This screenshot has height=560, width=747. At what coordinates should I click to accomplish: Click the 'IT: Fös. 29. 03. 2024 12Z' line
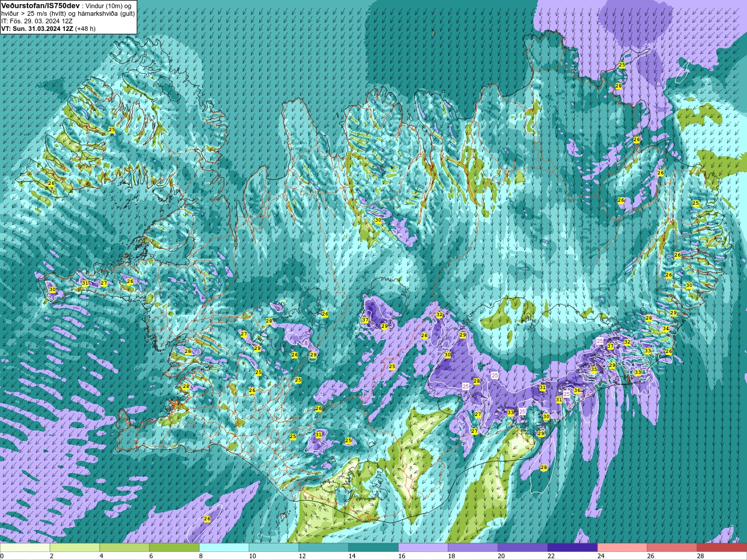tap(37, 20)
